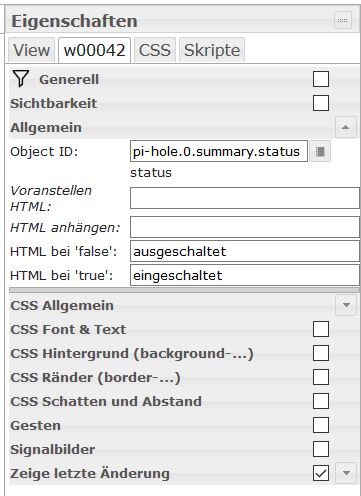361x496 pixels.
Task: Click the HTML bei 'false' input field
Action: pos(245,251)
